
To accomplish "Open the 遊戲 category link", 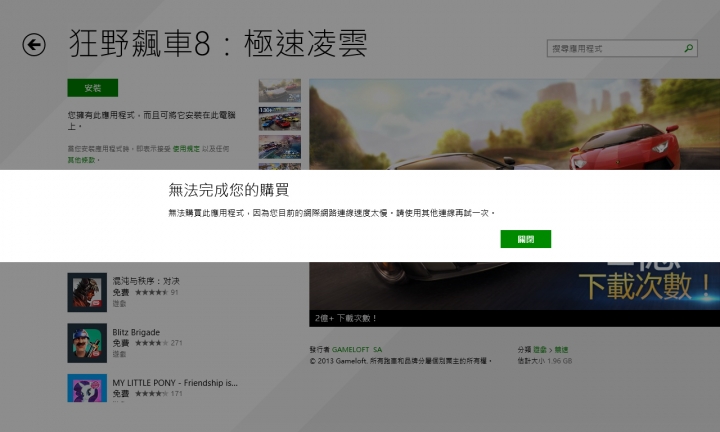I will click(x=540, y=350).
